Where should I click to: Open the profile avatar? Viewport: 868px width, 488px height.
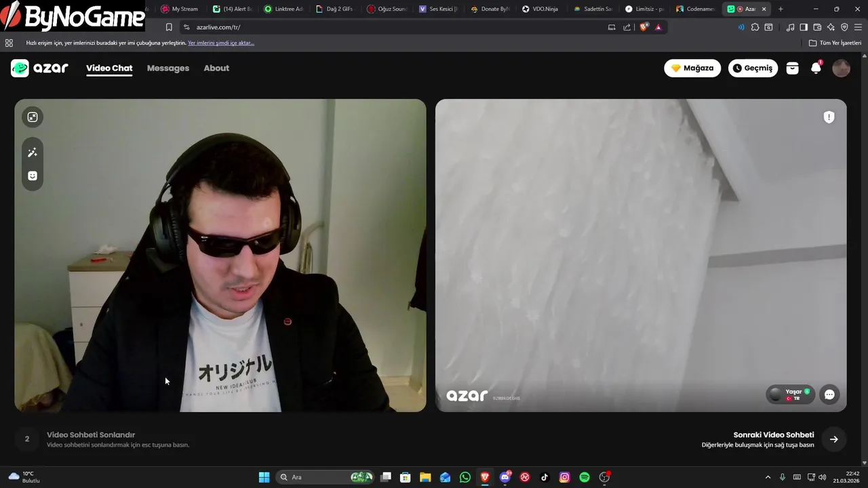pyautogui.click(x=841, y=68)
